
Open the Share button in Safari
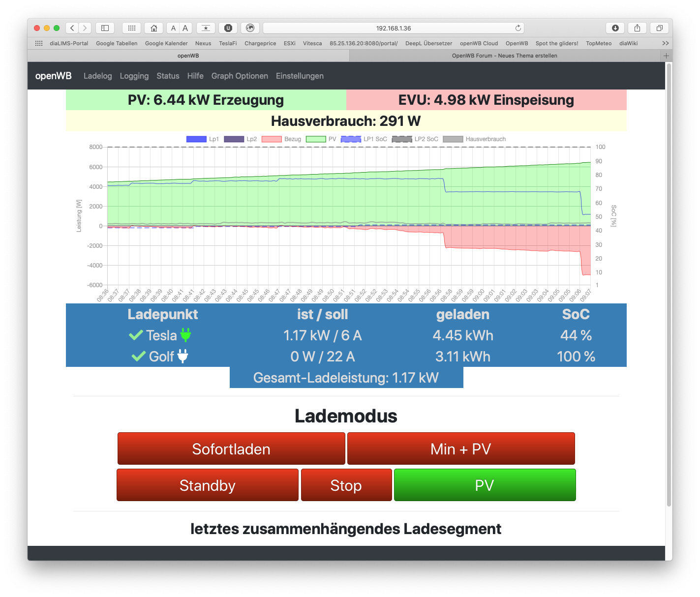click(637, 28)
